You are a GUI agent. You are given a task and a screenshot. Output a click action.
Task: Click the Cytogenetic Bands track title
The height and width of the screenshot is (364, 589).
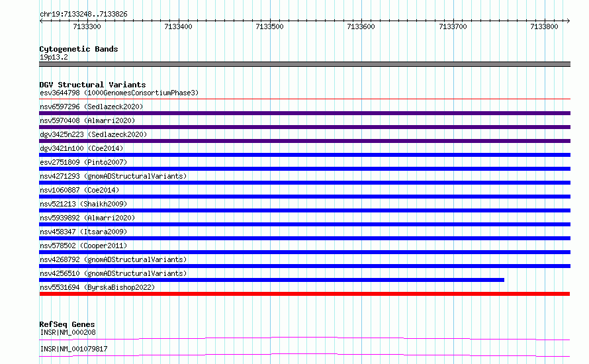click(79, 49)
